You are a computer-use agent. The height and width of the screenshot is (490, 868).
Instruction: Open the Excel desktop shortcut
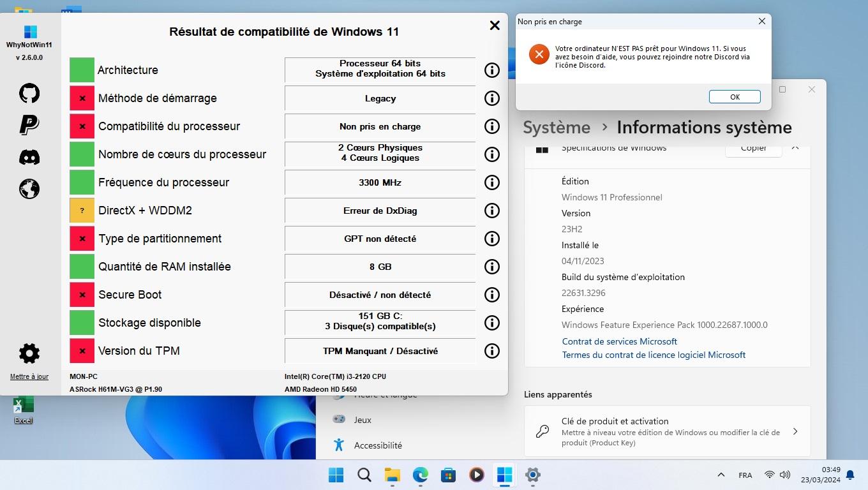coord(24,410)
